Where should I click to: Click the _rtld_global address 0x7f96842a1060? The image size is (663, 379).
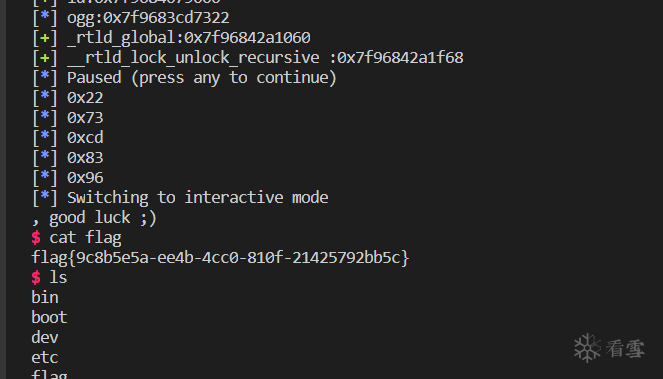[x=247, y=38]
